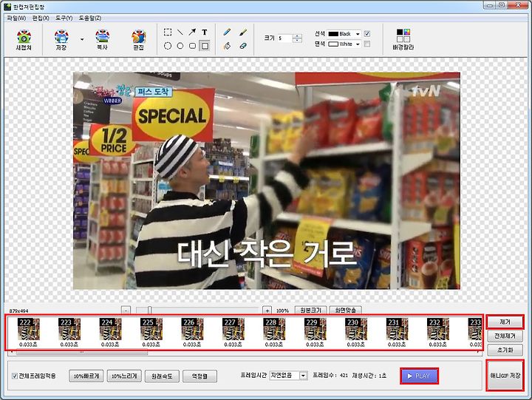This screenshot has width=532, height=400.
Task: Click the 전체제거 remove all button
Action: pos(505,336)
